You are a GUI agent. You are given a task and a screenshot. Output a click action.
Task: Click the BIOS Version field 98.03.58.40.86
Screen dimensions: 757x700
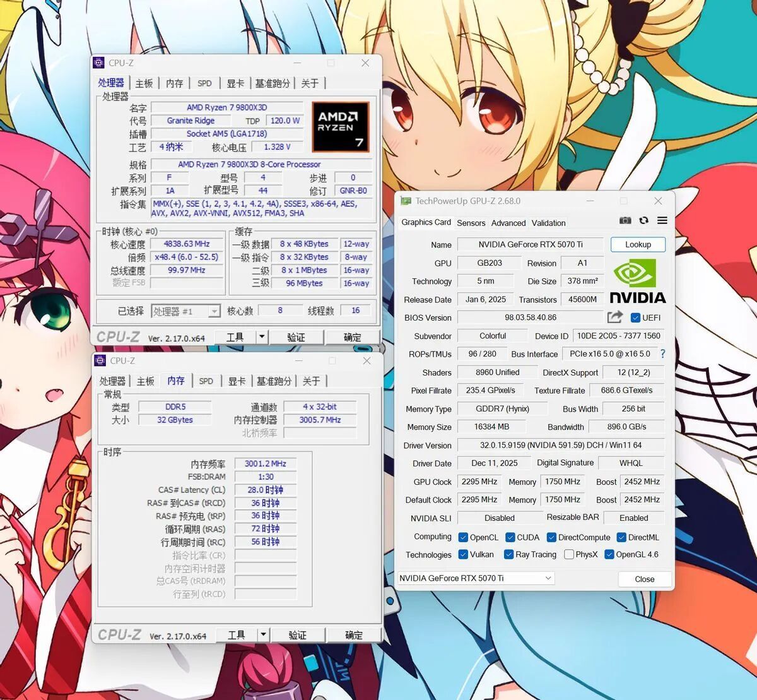[x=531, y=317]
